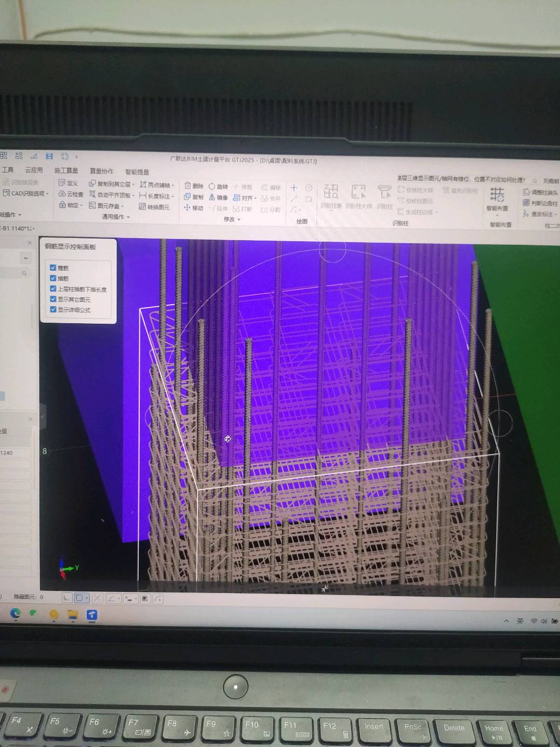Click the search magnifier in the title area

pyautogui.click(x=535, y=181)
